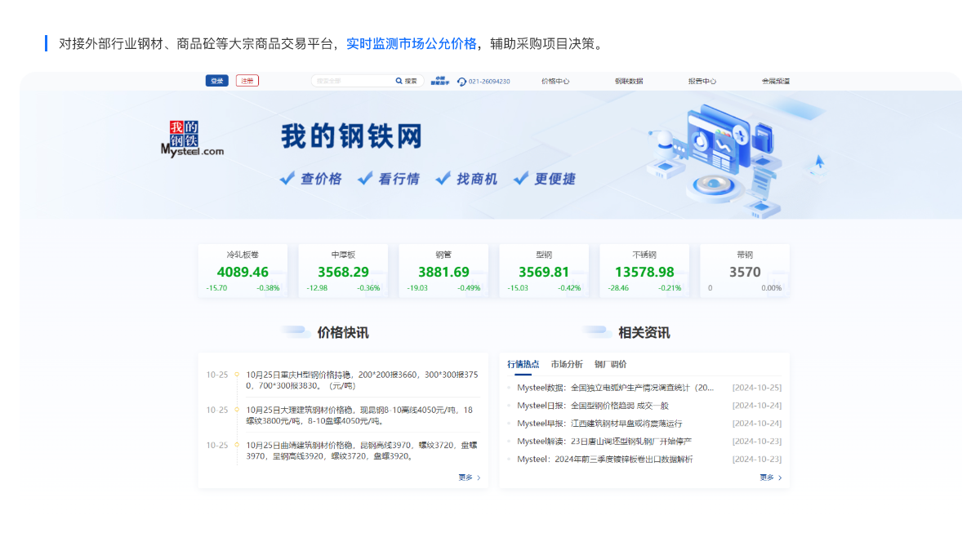Viewport: 980px width, 533px height.
Task: Click the 我的钢铁网 banner title
Action: (352, 136)
